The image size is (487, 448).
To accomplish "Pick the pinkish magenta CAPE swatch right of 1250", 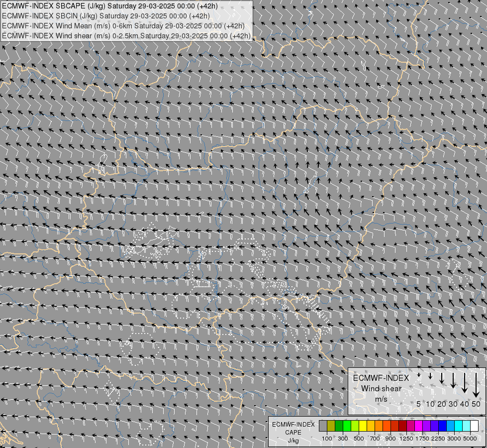I will (x=410, y=426).
